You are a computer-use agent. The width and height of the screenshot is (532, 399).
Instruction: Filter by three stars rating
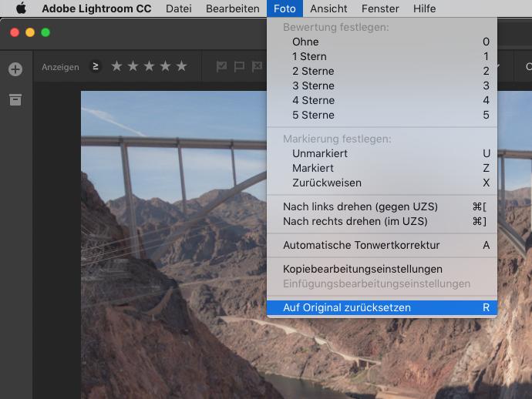click(150, 66)
